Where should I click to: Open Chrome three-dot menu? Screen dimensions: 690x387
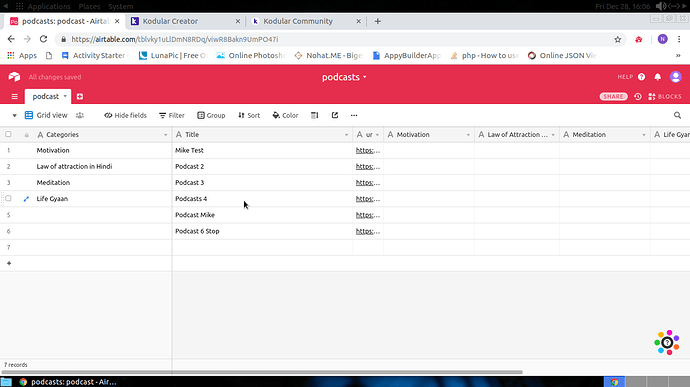coord(679,39)
